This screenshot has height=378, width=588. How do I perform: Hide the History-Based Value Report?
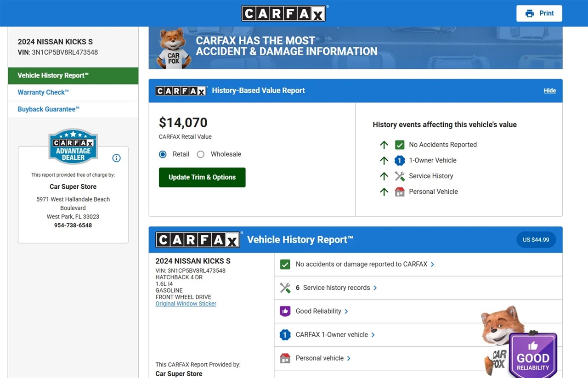click(x=549, y=90)
